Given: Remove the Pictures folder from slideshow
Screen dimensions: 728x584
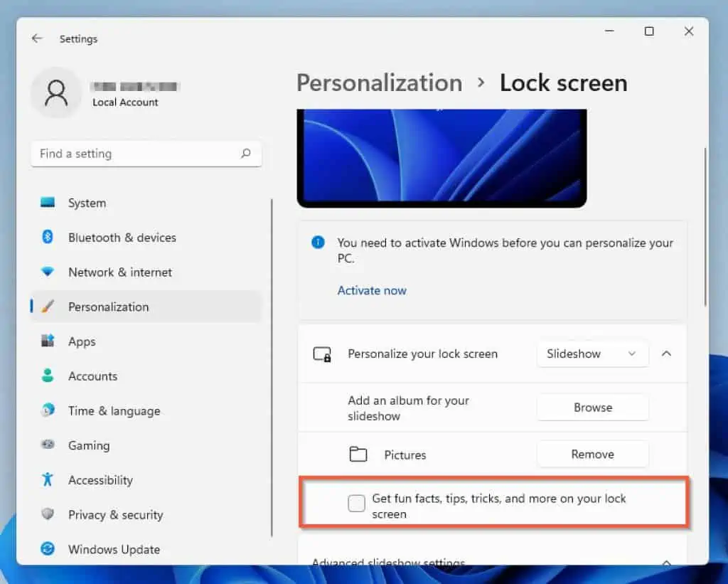Looking at the screenshot, I should point(592,454).
